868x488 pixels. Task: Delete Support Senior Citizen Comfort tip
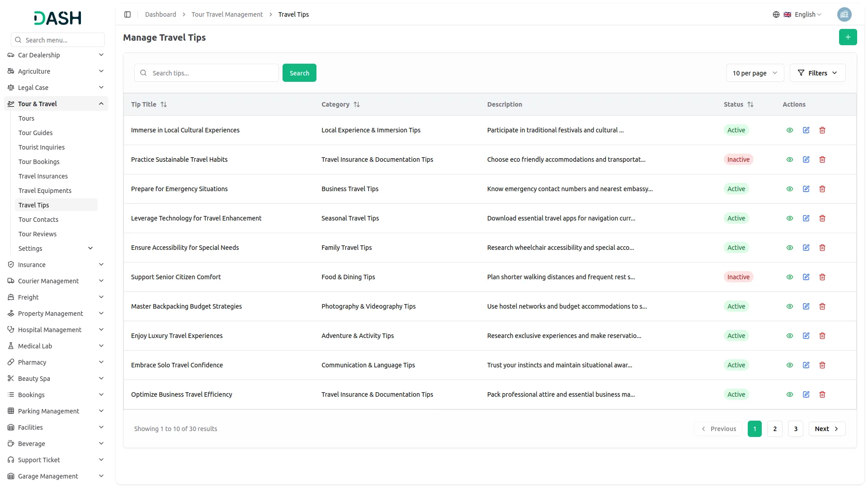click(x=822, y=277)
